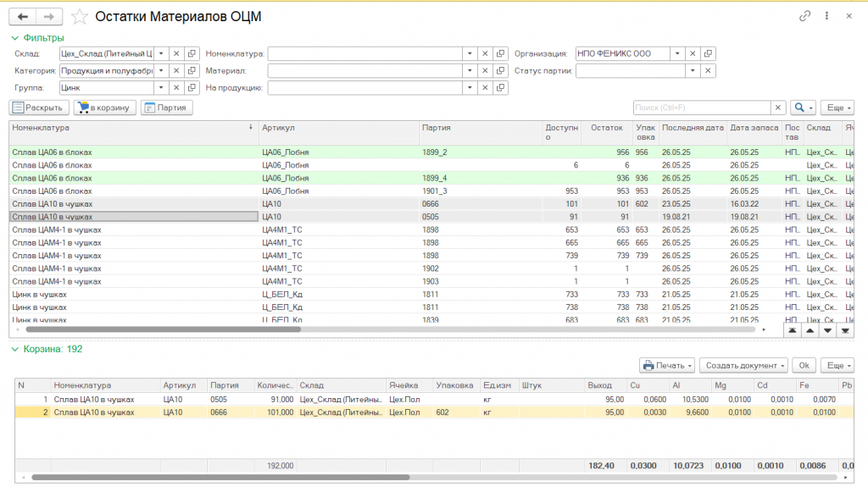
Task: Jump to the last row of the table
Action: [x=845, y=330]
